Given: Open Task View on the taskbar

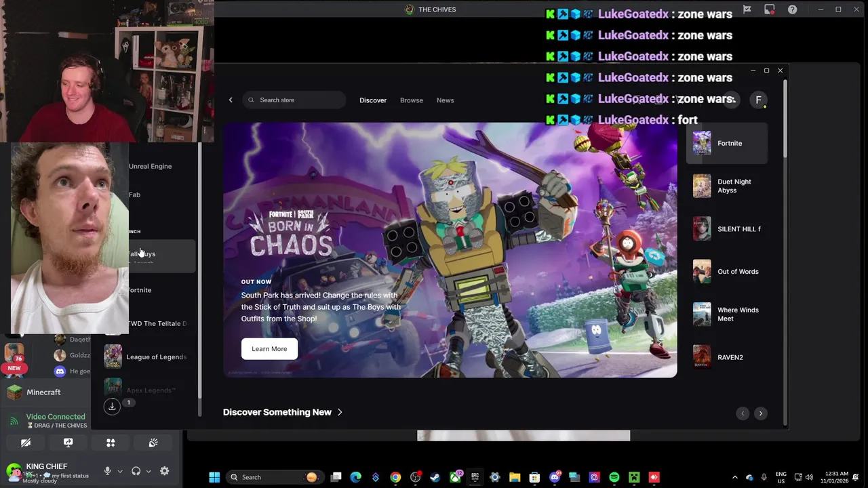Looking at the screenshot, I should pos(336,477).
